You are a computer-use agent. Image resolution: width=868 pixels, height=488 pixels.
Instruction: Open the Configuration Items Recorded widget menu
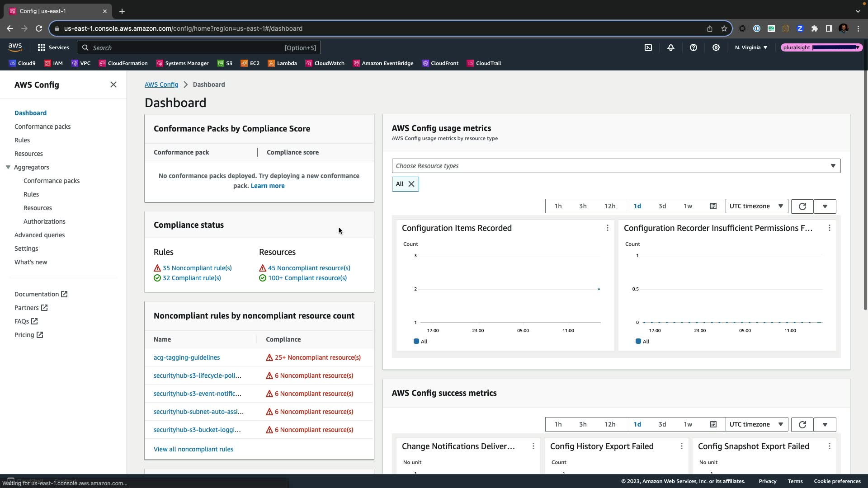608,228
